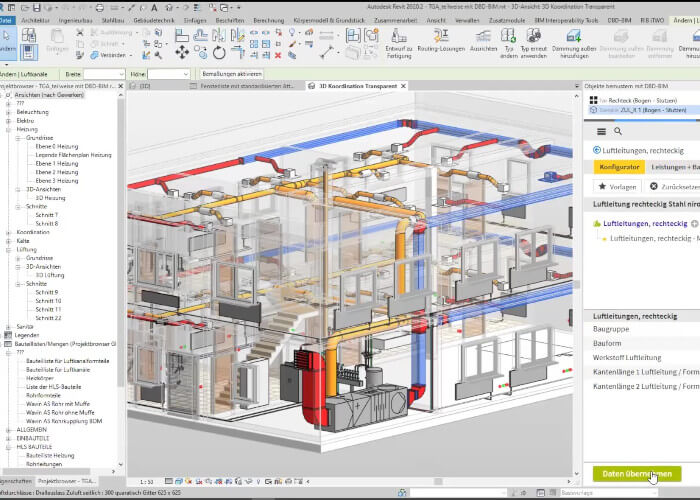Screen dimensions: 700x500
Task: Select the Rotate tool circular arrow
Action: (219, 53)
